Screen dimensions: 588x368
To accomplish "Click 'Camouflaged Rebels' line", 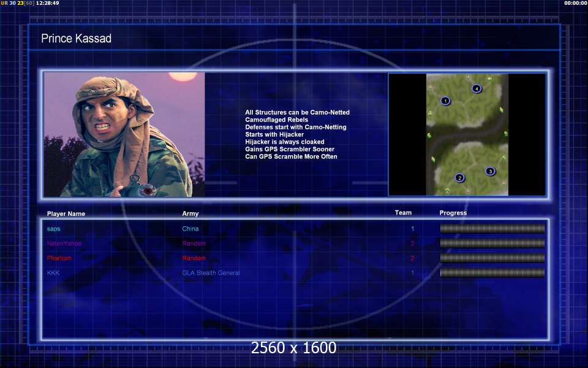I will pyautogui.click(x=276, y=120).
